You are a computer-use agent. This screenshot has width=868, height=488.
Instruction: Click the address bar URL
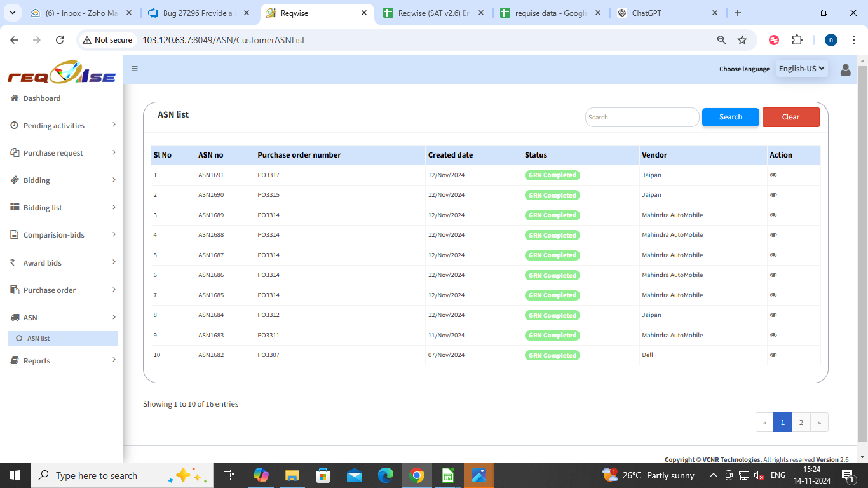[x=224, y=40]
